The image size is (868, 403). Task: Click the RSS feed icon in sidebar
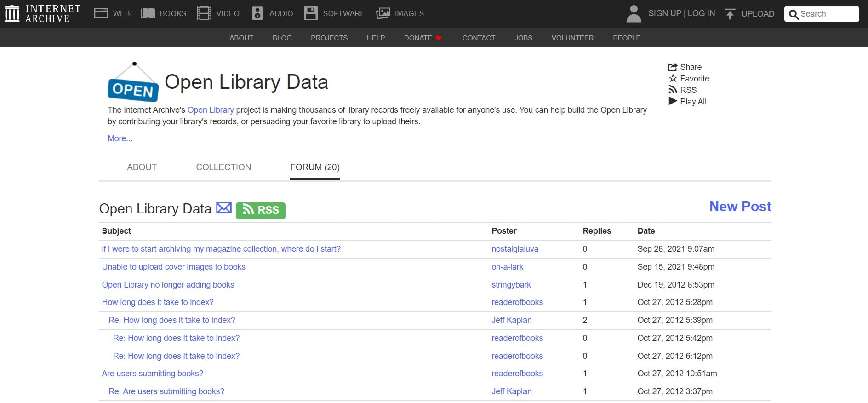pyautogui.click(x=673, y=90)
